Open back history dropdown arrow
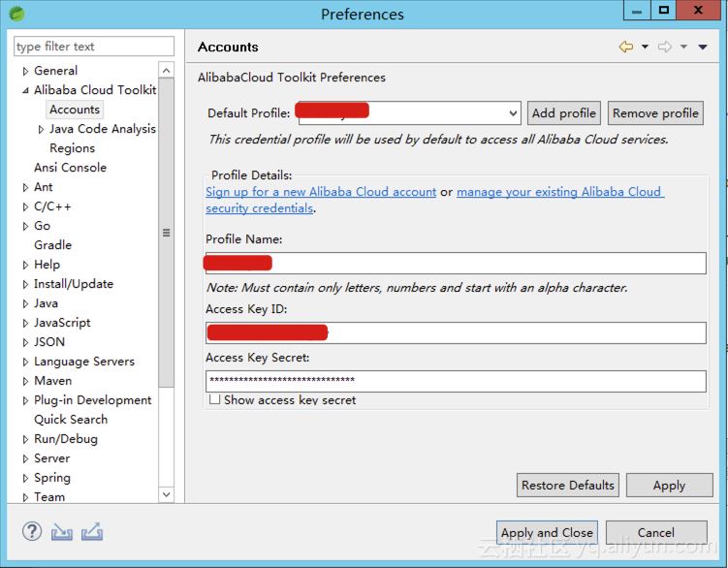Screen dimensions: 728x568 click(645, 47)
